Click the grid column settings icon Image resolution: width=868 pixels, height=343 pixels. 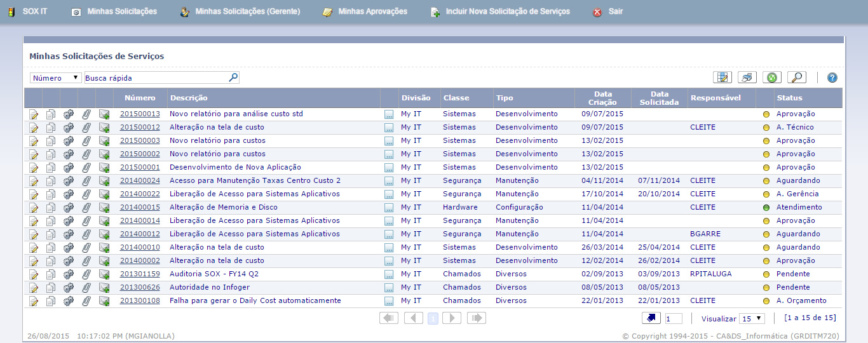[x=722, y=77]
